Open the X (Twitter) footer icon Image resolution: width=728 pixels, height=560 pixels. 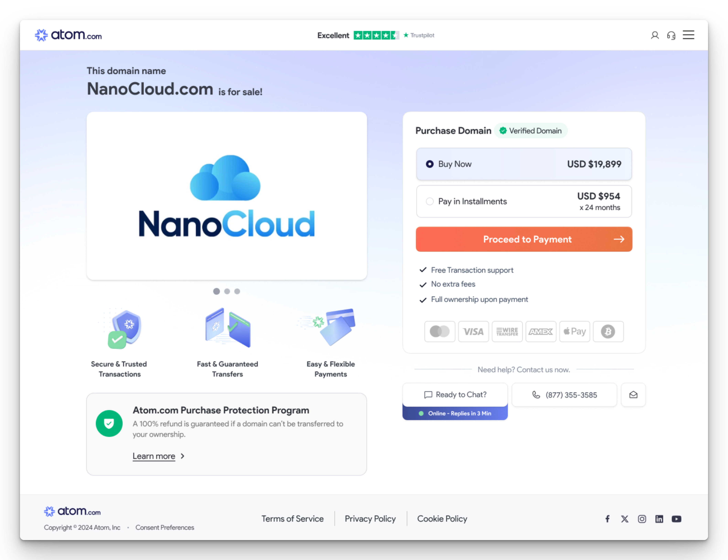pyautogui.click(x=625, y=519)
